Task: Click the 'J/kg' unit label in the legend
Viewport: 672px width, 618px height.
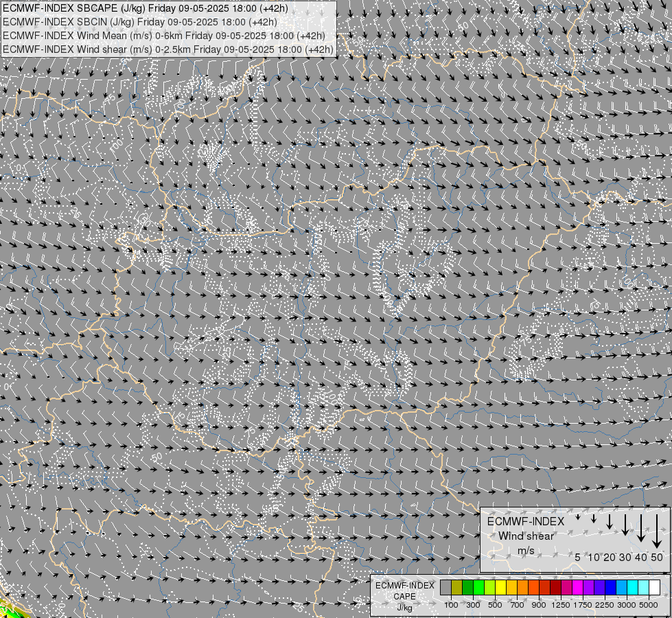Action: [x=404, y=608]
